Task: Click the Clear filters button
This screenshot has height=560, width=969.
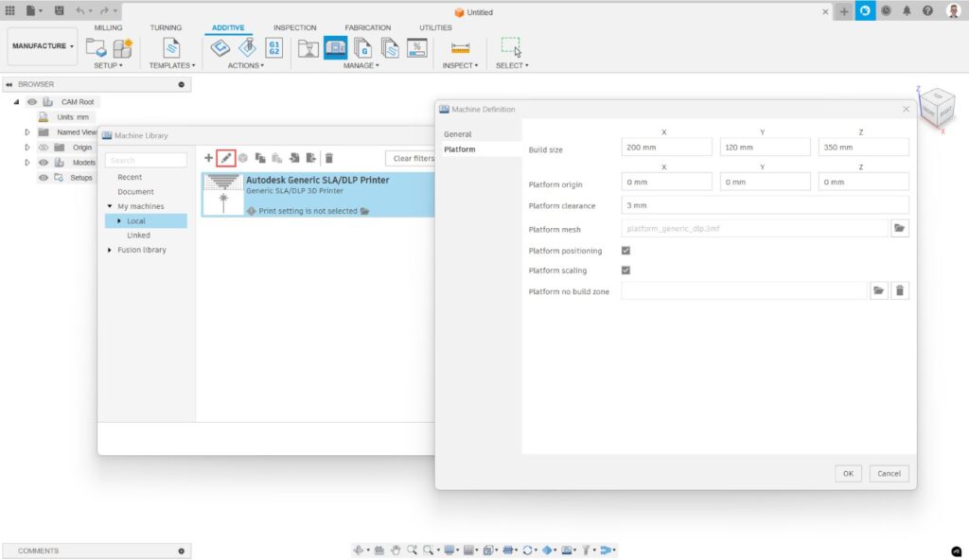Action: tap(411, 158)
